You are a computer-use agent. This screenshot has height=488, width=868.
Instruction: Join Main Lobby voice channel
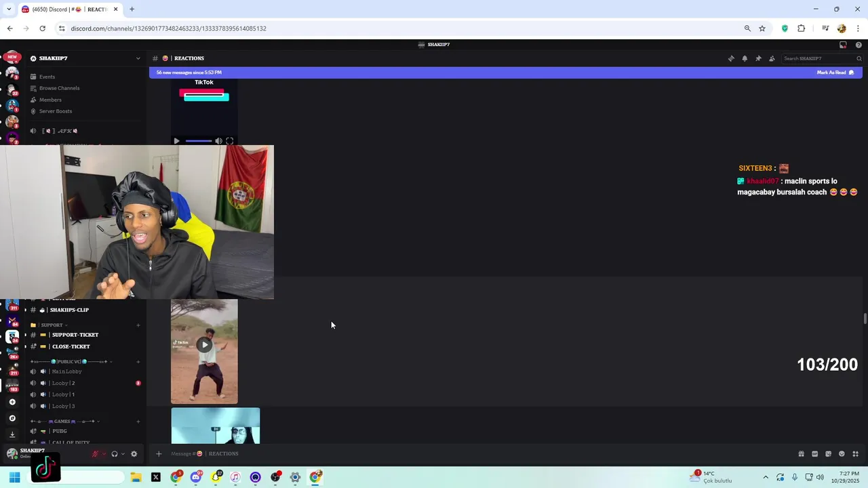66,371
